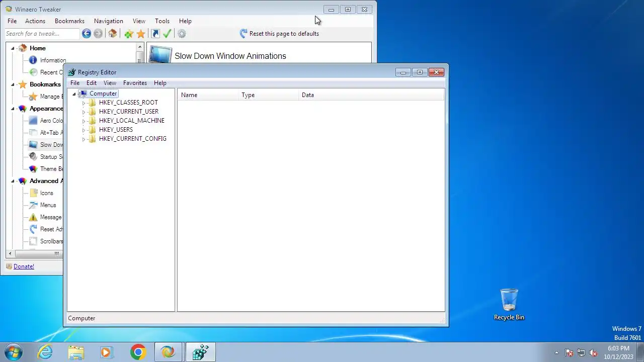The height and width of the screenshot is (362, 644).
Task: Open the Registry Editor Help menu
Action: point(160,83)
